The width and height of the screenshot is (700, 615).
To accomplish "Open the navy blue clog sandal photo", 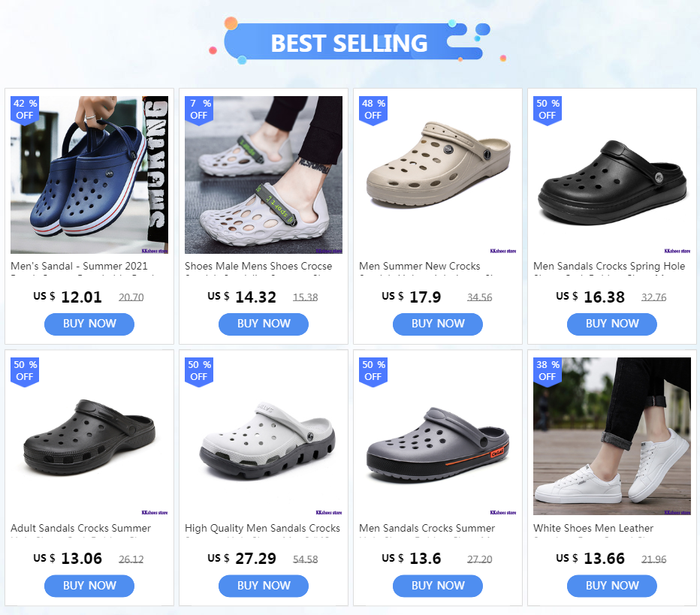I will 89,175.
